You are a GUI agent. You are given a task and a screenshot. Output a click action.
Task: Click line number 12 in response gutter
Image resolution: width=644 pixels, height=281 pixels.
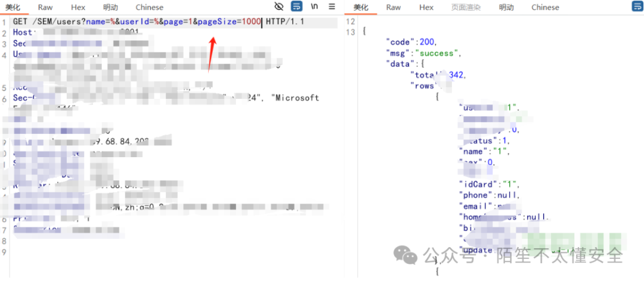click(351, 21)
